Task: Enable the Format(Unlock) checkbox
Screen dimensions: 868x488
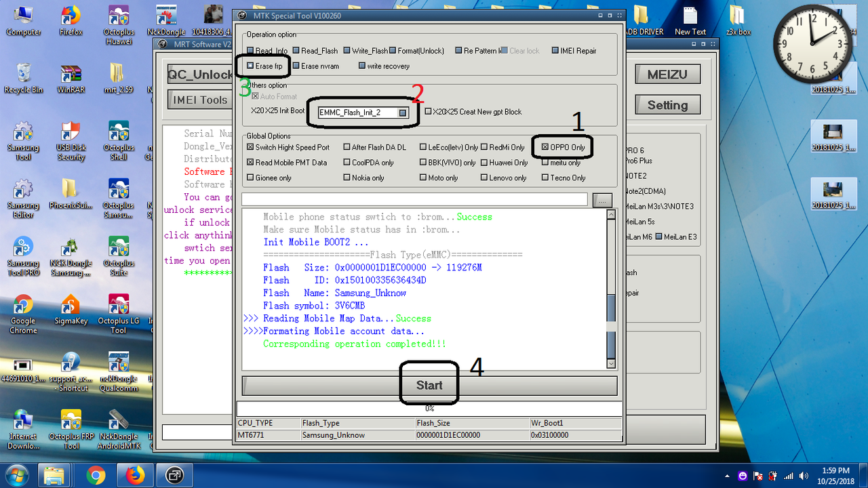Action: click(393, 51)
